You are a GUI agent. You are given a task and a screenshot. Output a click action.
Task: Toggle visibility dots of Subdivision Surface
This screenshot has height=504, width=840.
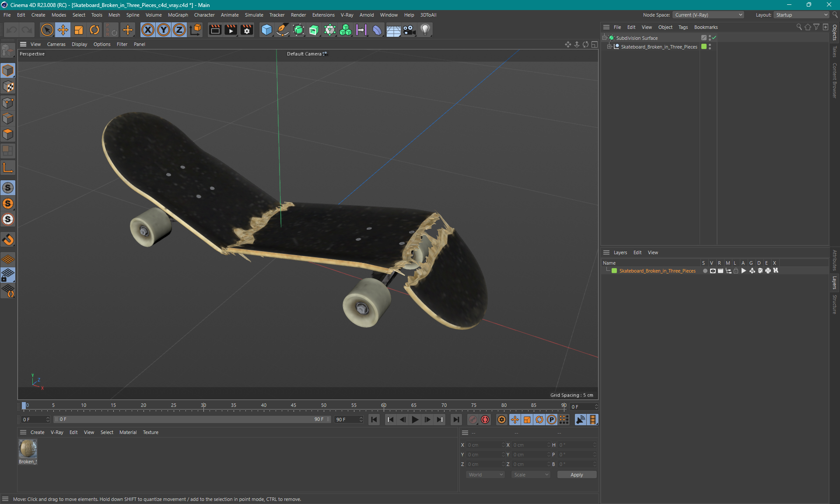point(710,38)
